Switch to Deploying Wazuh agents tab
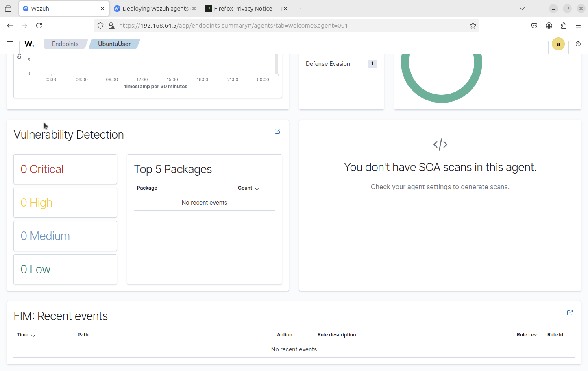This screenshot has height=371, width=588. tap(155, 9)
